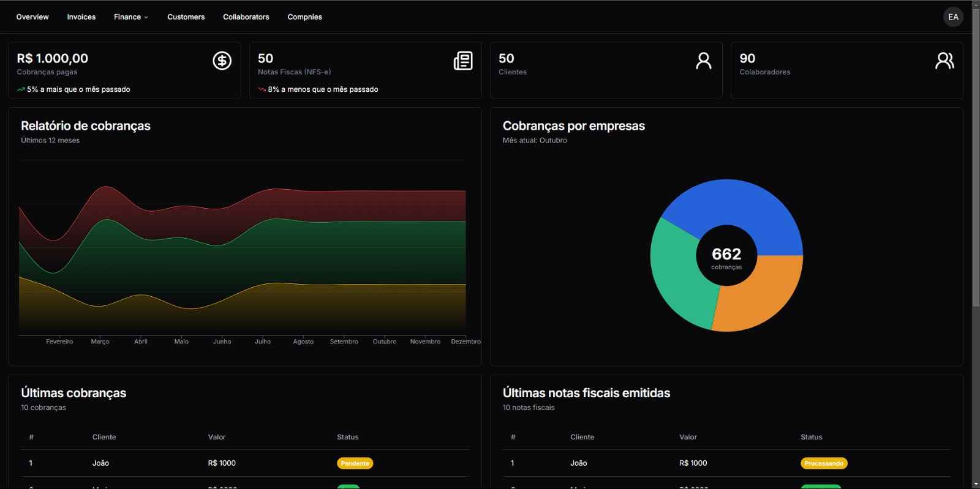Click the single user icon on Clientes card
Viewport: 980px width, 489px height.
click(x=704, y=61)
